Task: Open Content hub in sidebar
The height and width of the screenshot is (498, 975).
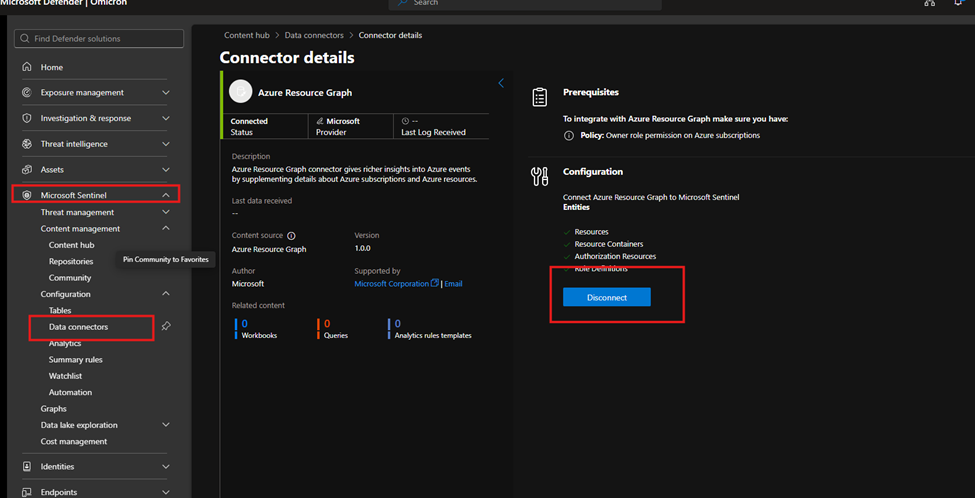Action: click(72, 245)
